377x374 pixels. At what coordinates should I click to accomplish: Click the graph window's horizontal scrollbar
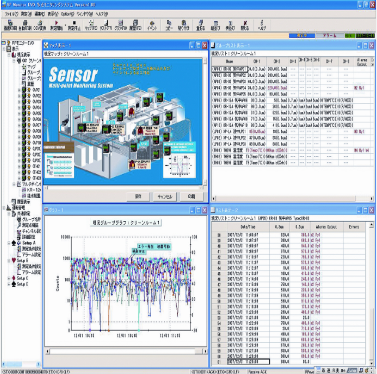point(126,351)
